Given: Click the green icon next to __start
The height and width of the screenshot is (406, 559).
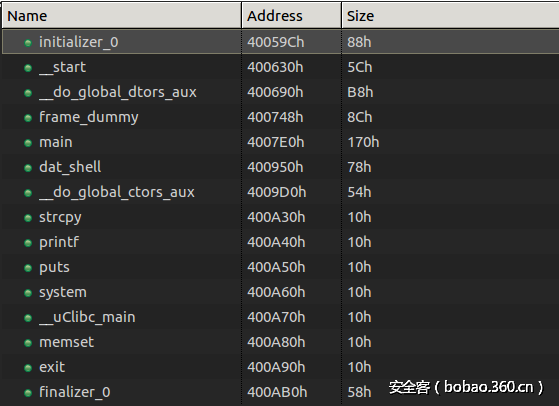Looking at the screenshot, I should tap(28, 68).
